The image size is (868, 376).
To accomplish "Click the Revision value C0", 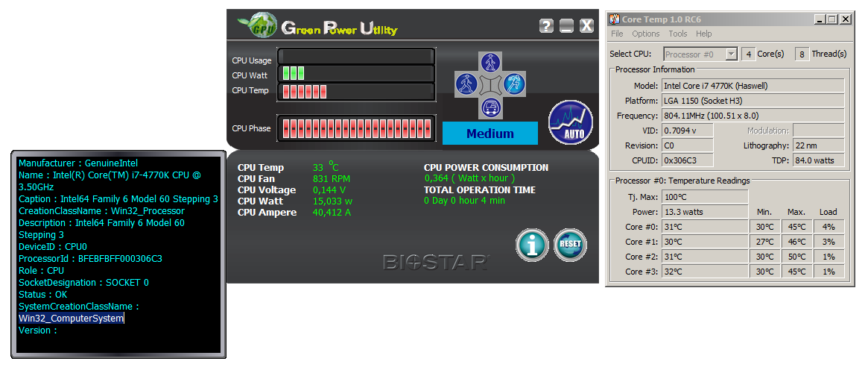I will 688,146.
